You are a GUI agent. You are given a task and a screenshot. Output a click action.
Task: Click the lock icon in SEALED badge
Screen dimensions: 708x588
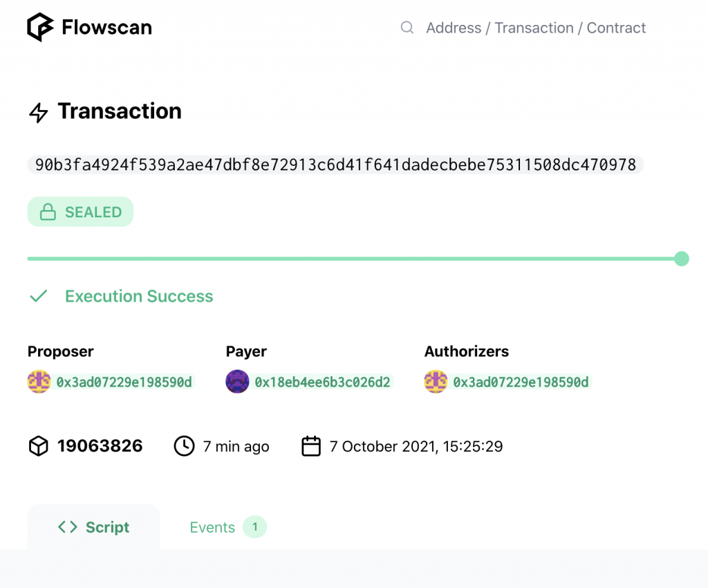pyautogui.click(x=48, y=212)
